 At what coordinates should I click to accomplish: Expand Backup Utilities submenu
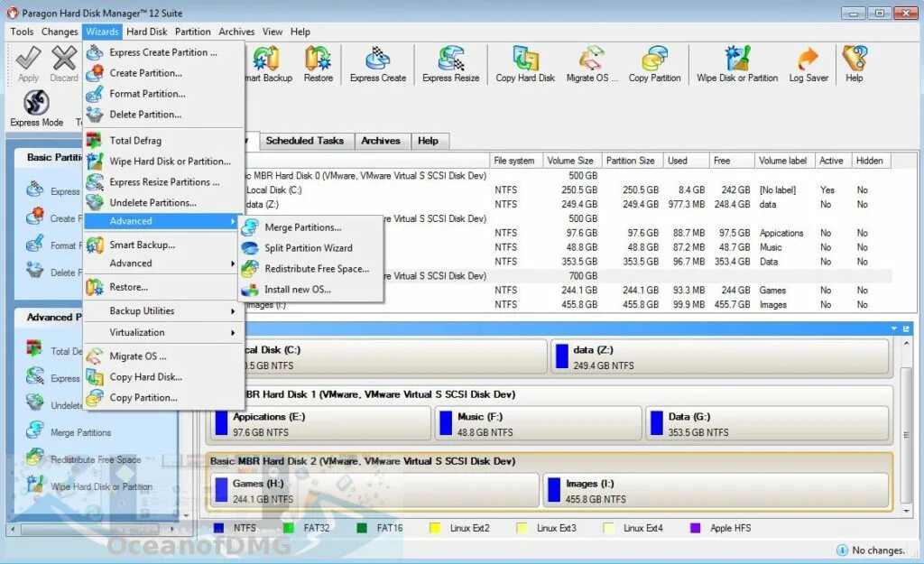pyautogui.click(x=164, y=311)
